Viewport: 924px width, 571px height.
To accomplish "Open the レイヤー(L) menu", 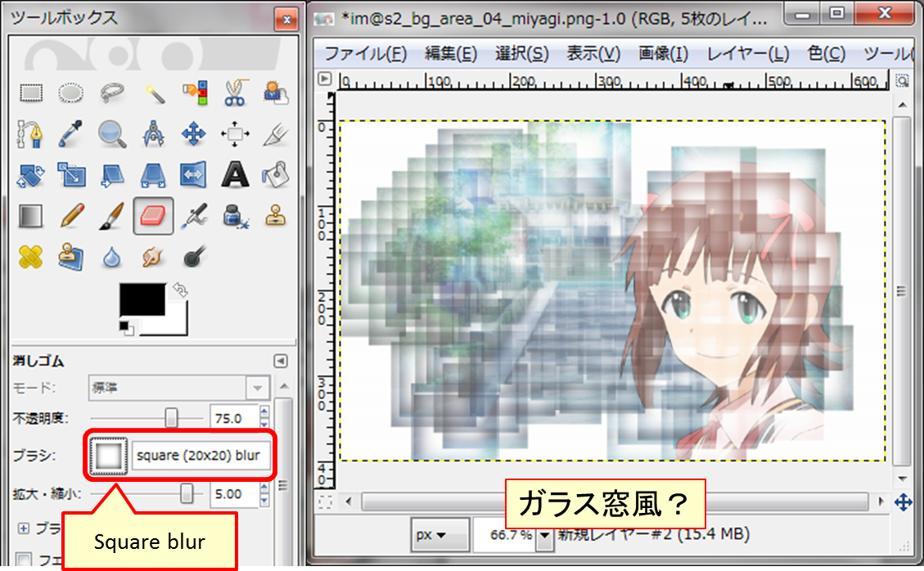I will pyautogui.click(x=748, y=54).
